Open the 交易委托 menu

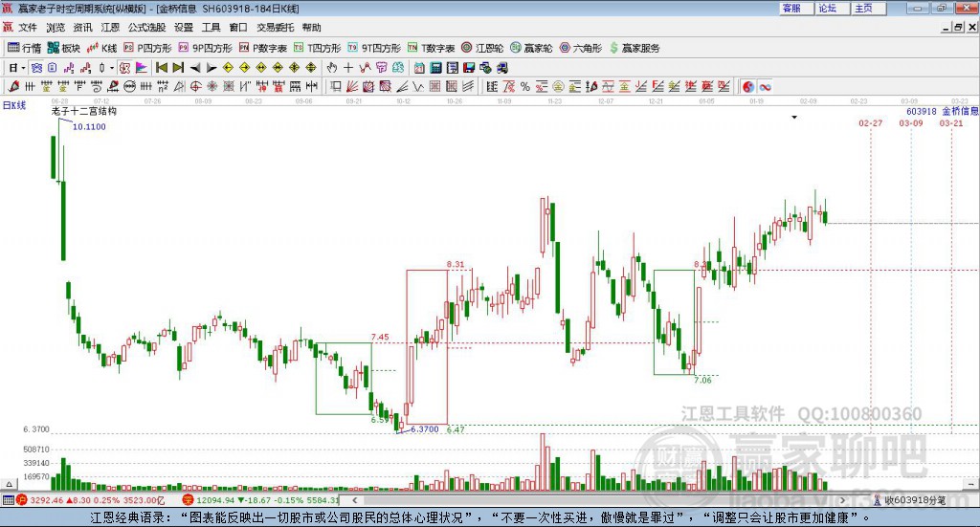tap(275, 28)
